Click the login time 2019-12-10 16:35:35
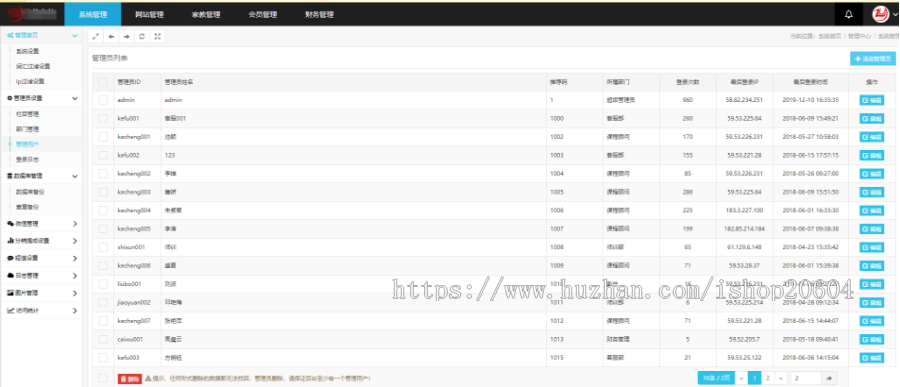Image resolution: width=900 pixels, height=387 pixels. click(810, 100)
